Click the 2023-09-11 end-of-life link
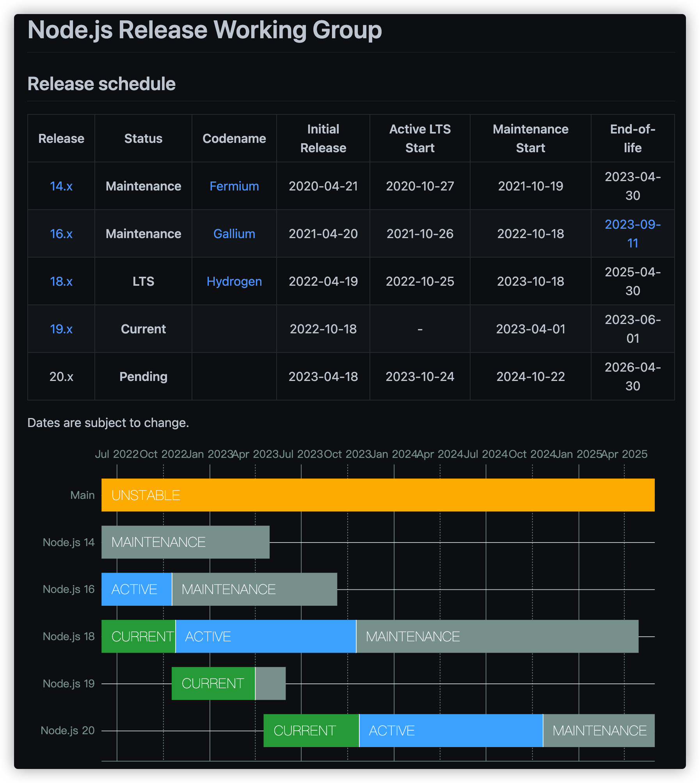 [632, 233]
